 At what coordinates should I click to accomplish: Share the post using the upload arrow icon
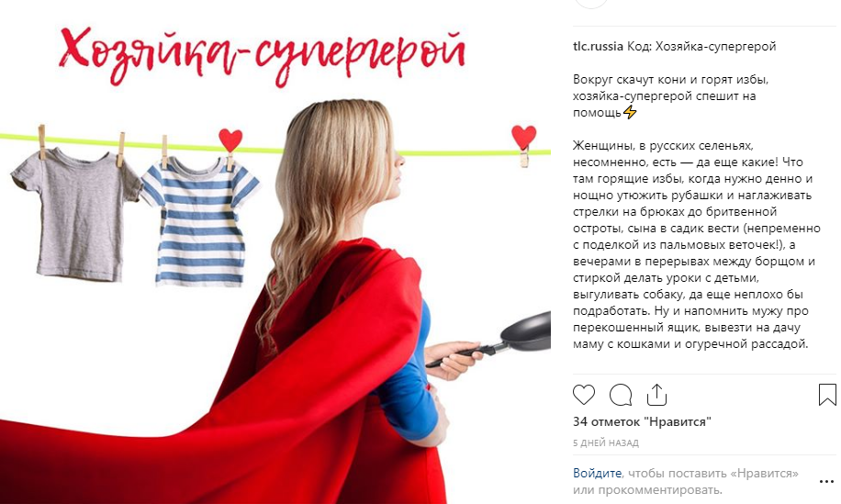click(656, 395)
